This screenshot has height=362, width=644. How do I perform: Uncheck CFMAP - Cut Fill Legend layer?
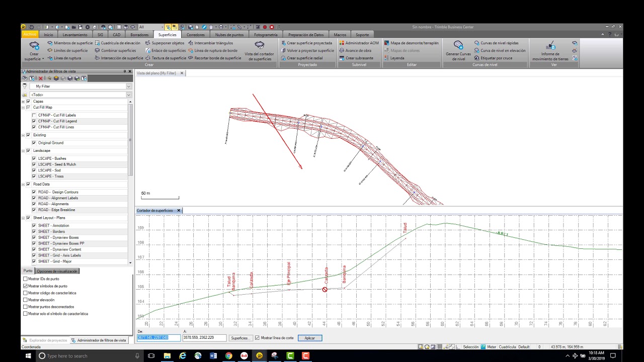[x=34, y=121]
